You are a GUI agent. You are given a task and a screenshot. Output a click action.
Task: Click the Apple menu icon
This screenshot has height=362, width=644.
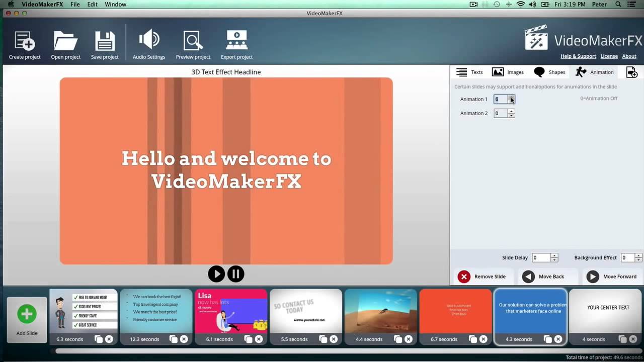pos(11,4)
